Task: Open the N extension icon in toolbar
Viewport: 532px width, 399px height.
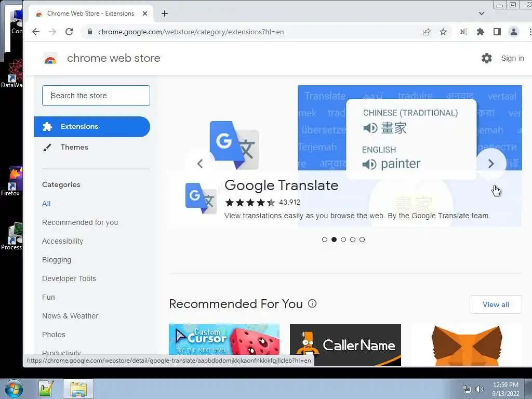Action: tap(463, 32)
